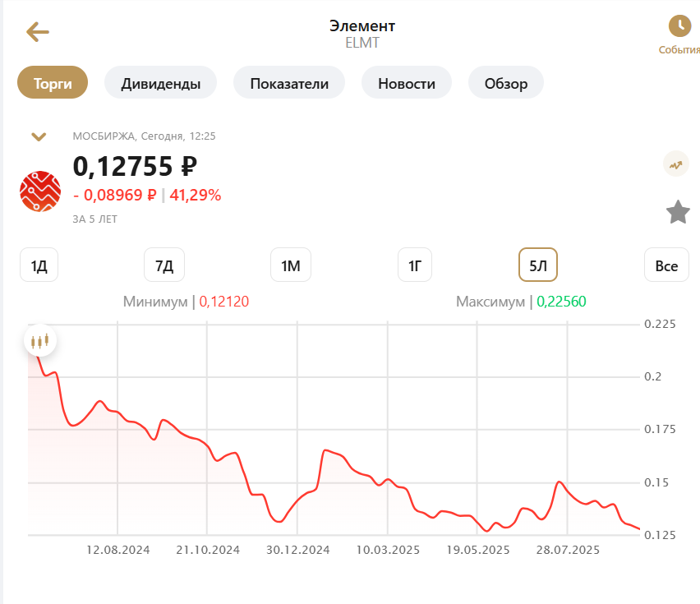Click the 21.10.2024 axis date
This screenshot has width=700, height=604.
(x=208, y=550)
